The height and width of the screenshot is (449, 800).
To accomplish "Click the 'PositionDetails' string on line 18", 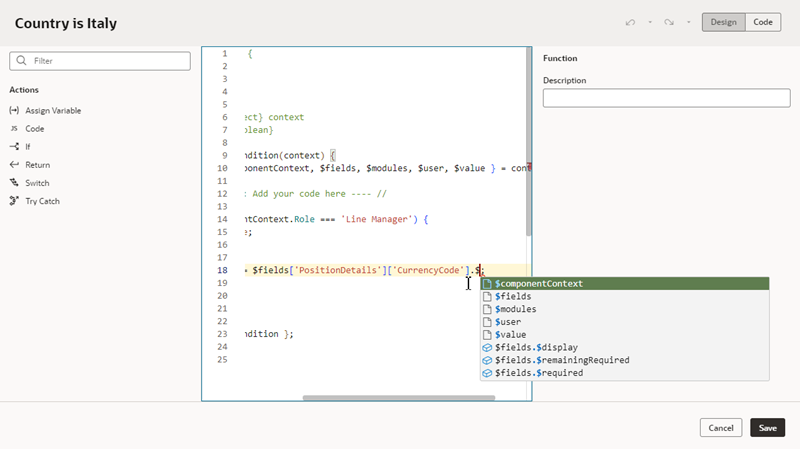I will coord(340,270).
